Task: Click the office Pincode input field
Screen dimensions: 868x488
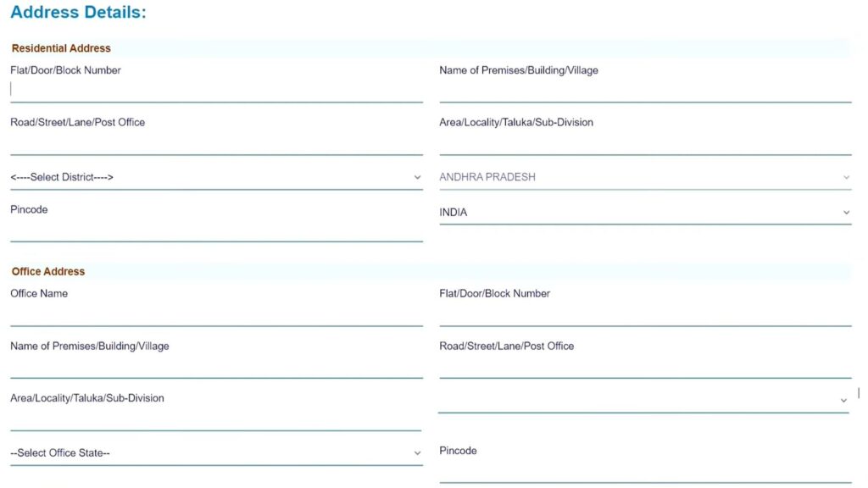Action: coord(644,471)
